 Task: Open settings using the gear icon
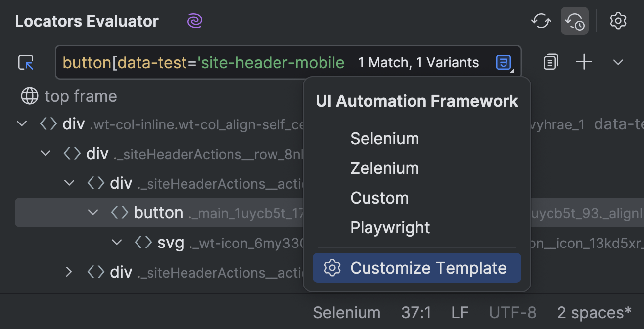(x=618, y=21)
